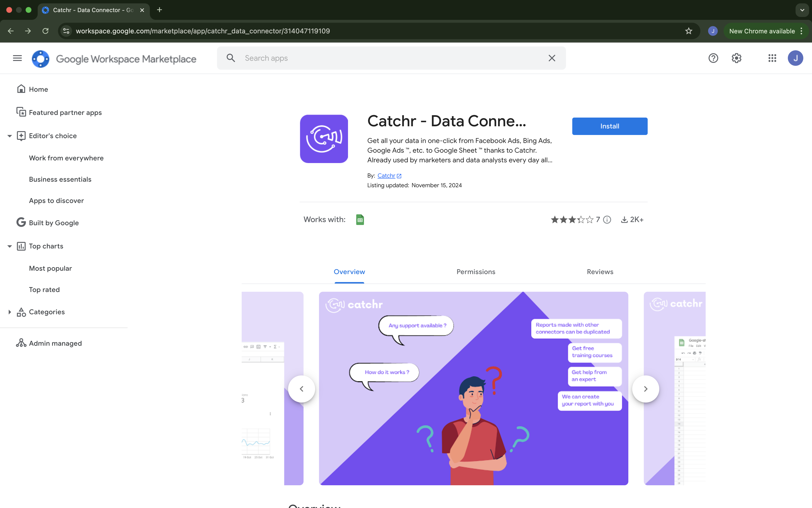Click the star rating of the app
Viewport: 812px width, 508px height.
coord(572,220)
